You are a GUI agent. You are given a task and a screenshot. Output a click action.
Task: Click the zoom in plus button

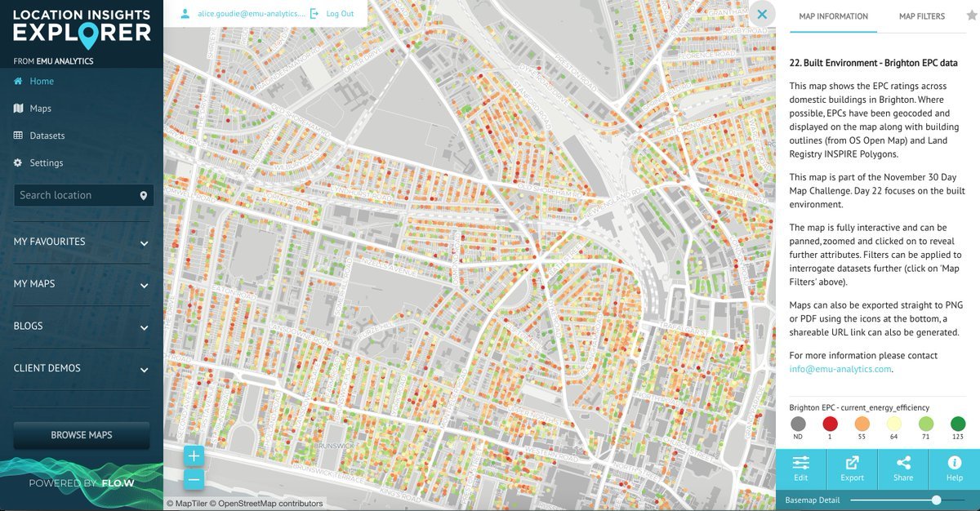(x=194, y=456)
